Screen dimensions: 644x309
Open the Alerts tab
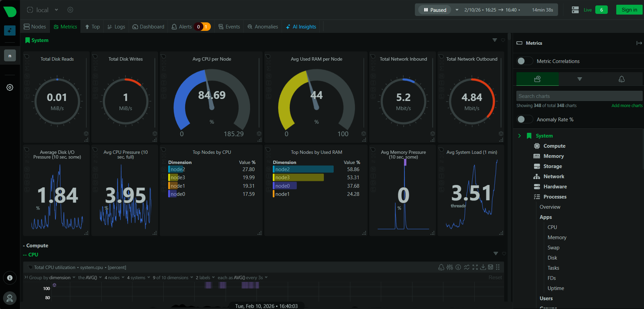tap(191, 27)
